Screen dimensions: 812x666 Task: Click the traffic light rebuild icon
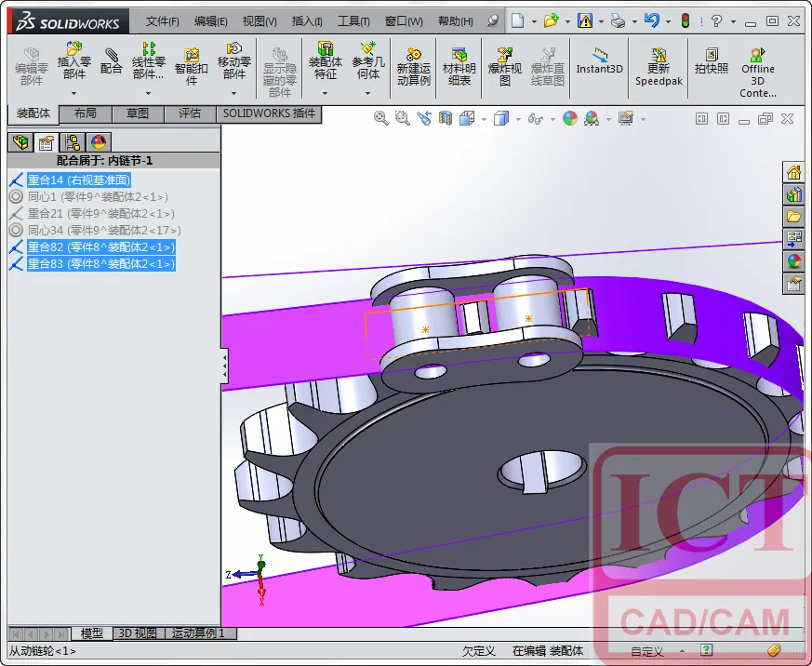(686, 20)
